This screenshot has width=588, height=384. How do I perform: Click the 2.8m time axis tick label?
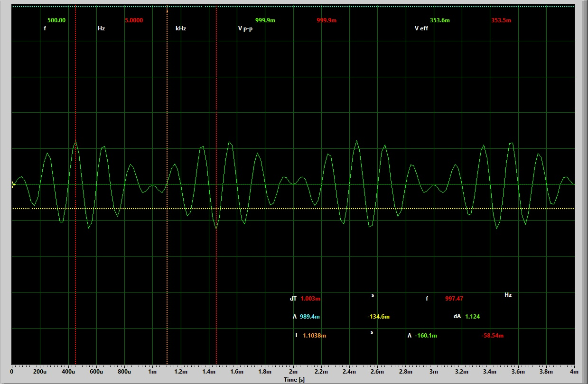(406, 373)
